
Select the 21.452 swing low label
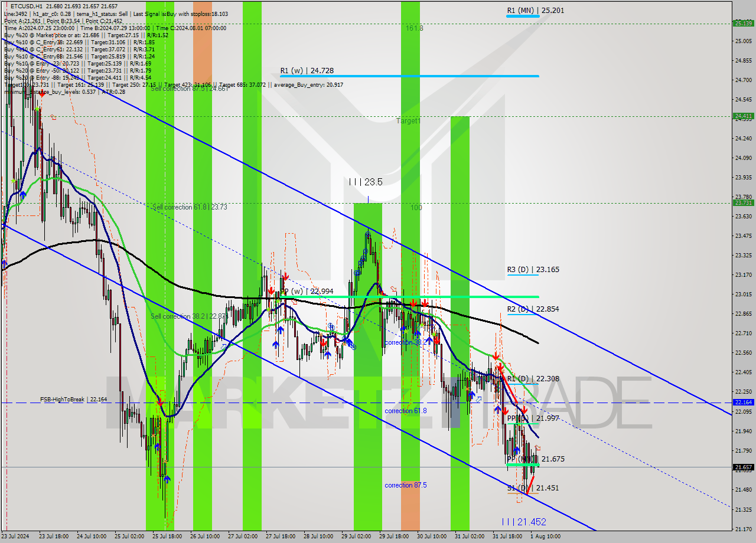[524, 522]
